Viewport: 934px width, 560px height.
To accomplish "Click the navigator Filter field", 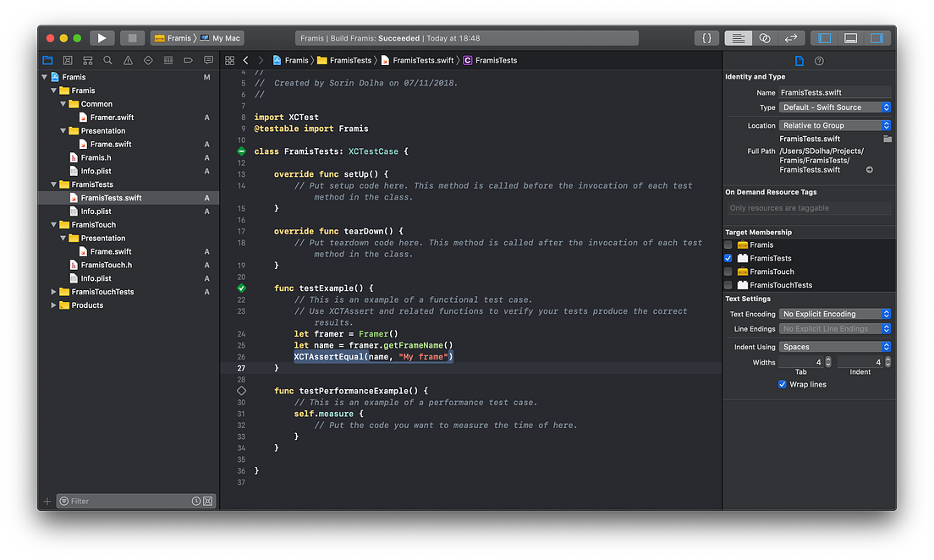I will coord(127,501).
